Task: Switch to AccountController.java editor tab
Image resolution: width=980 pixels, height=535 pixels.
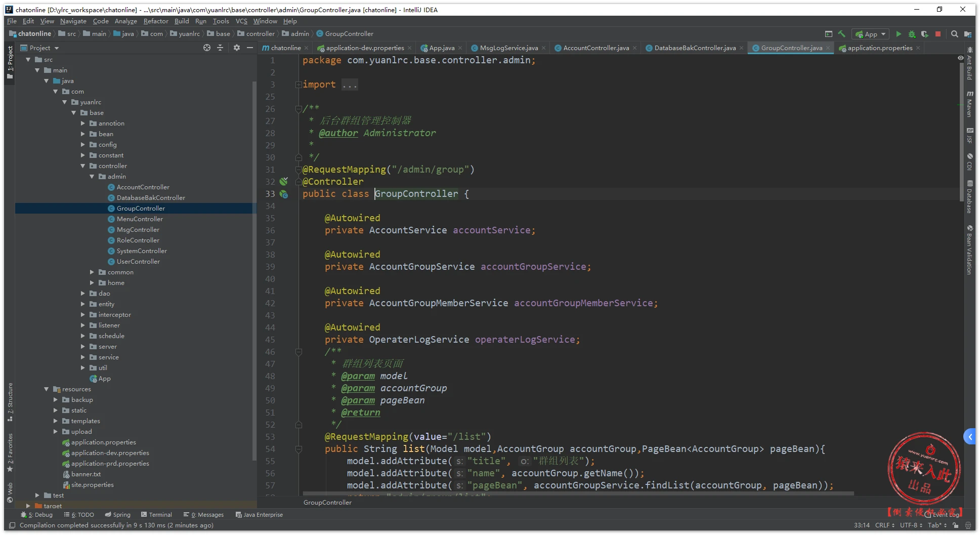Action: (596, 48)
